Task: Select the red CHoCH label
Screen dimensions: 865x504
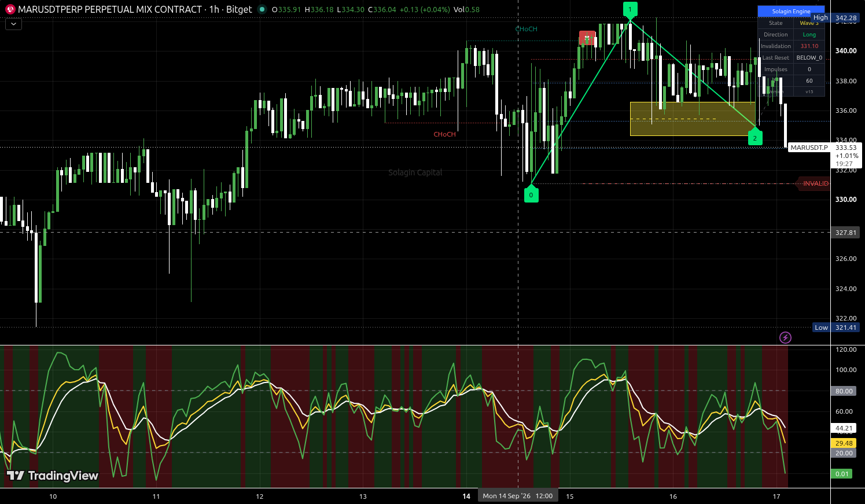Action: pos(445,134)
